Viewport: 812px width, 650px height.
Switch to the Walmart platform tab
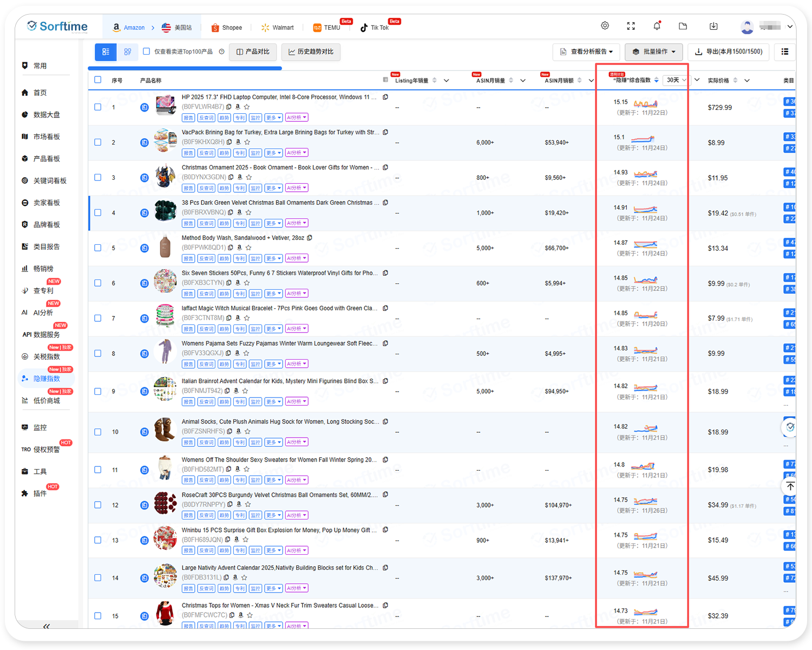pos(277,28)
